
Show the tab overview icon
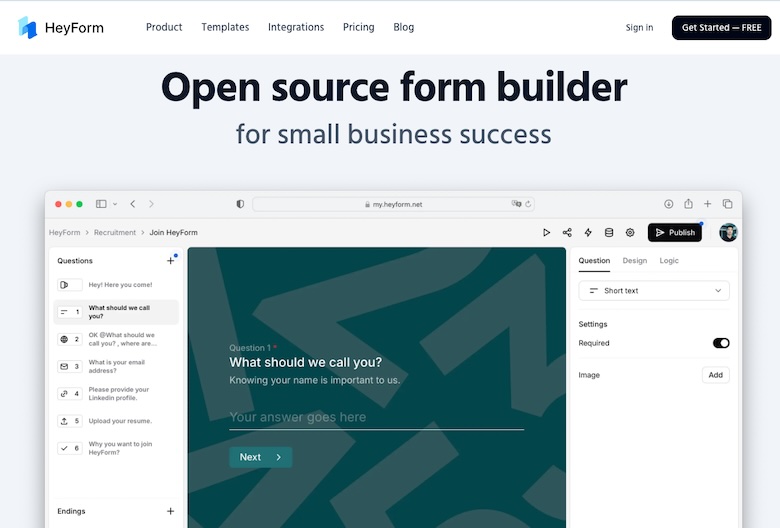pos(728,204)
